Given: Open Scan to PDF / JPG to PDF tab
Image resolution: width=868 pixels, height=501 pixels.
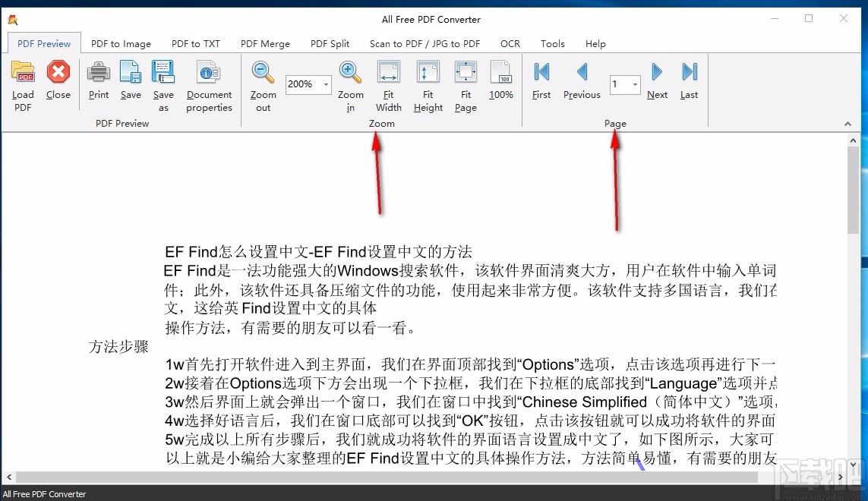Looking at the screenshot, I should (425, 44).
